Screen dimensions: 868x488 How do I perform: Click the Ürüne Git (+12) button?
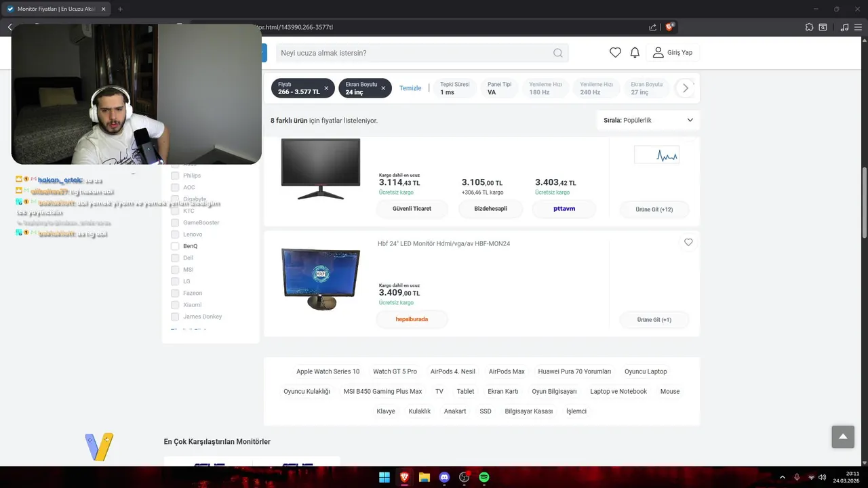654,209
